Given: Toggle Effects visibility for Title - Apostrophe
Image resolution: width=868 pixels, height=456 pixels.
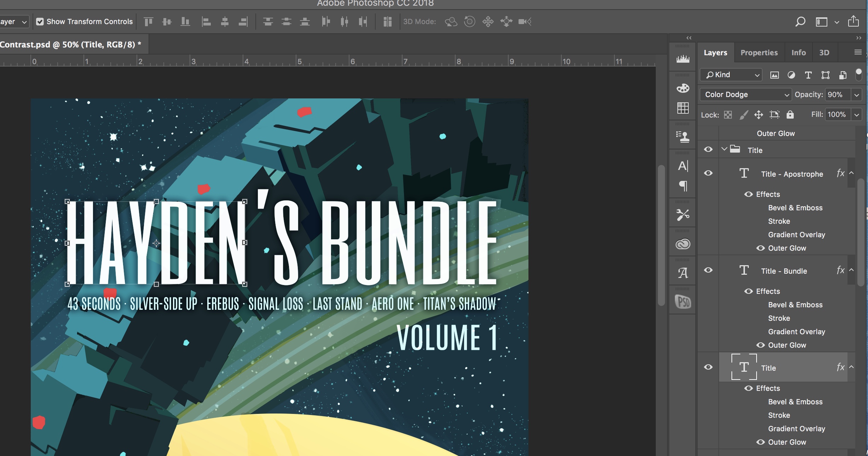Looking at the screenshot, I should click(748, 194).
